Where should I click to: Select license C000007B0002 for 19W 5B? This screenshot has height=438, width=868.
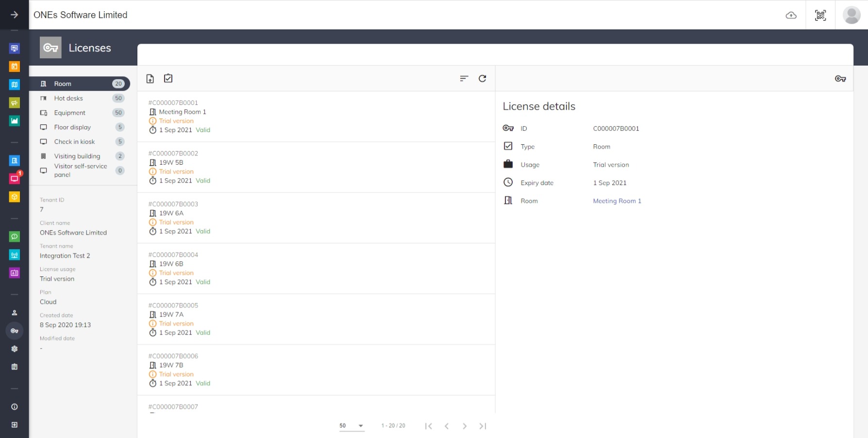point(316,167)
